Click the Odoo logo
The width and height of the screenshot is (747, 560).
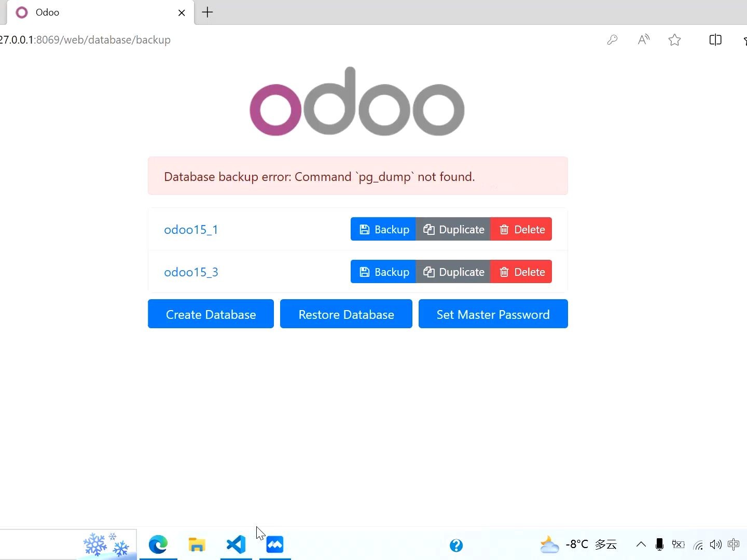click(x=357, y=102)
